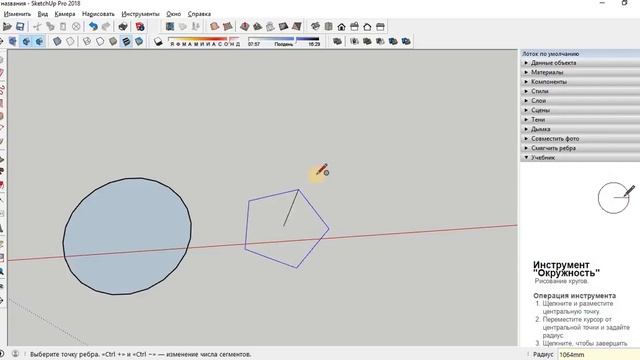Open the Камера menu
This screenshot has height=360, width=640.
[x=64, y=14]
